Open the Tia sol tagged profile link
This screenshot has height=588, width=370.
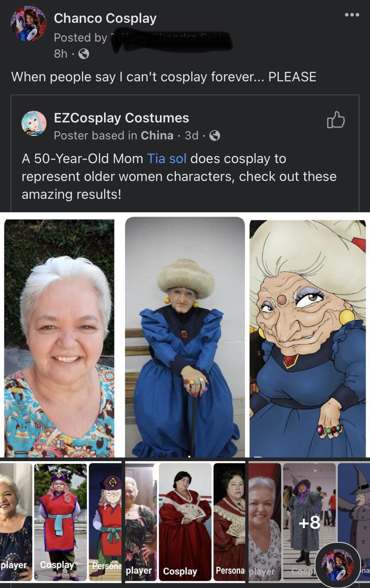pyautogui.click(x=167, y=159)
